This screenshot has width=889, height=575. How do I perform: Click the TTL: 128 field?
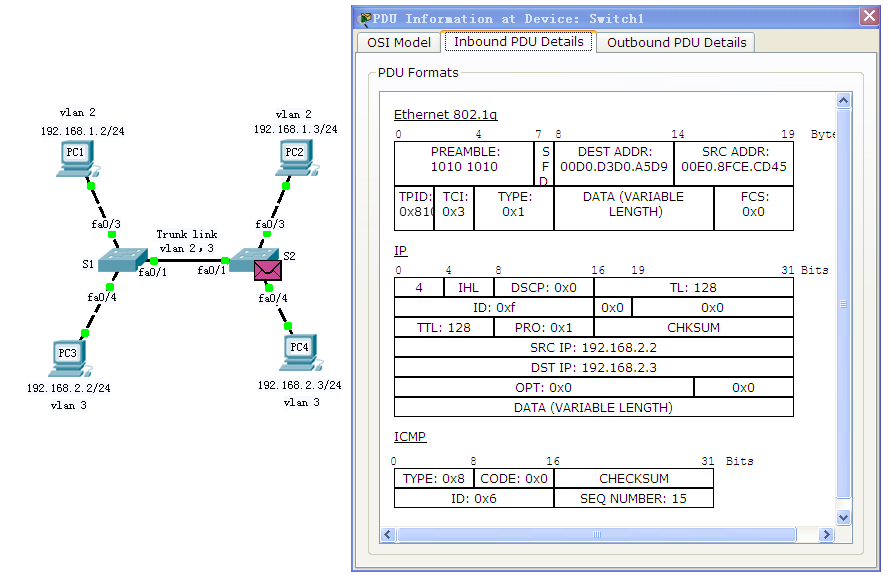pyautogui.click(x=444, y=328)
